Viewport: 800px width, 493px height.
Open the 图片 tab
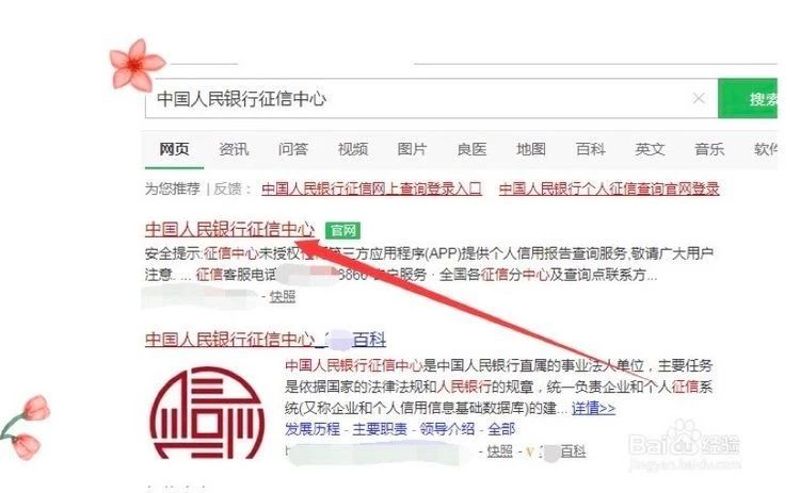412,150
